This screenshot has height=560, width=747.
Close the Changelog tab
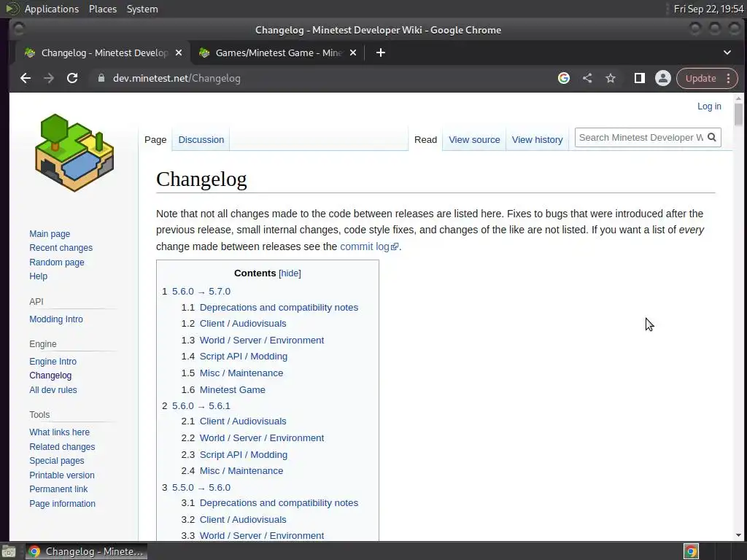click(179, 52)
